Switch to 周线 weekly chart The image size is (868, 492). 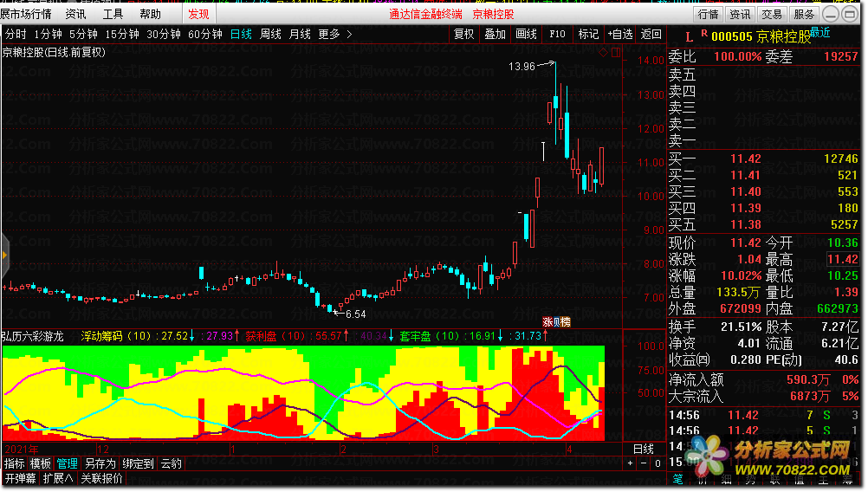270,35
